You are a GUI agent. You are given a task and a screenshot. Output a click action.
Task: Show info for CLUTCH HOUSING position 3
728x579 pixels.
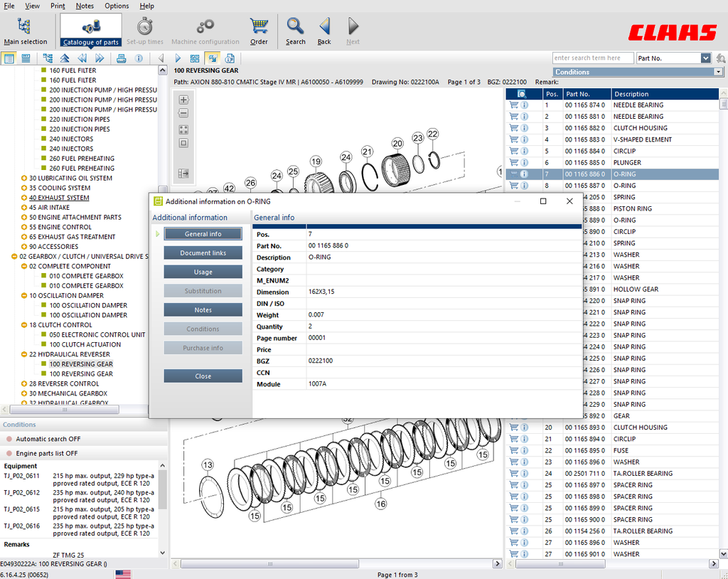click(524, 128)
